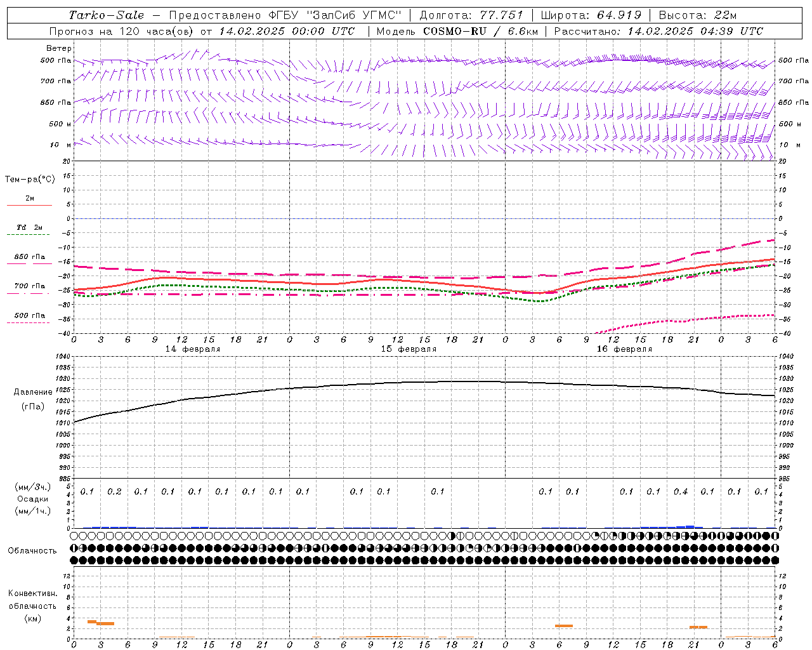Click the Широта: 64.919 value
This screenshot has height=650, width=812.
pyautogui.click(x=591, y=15)
